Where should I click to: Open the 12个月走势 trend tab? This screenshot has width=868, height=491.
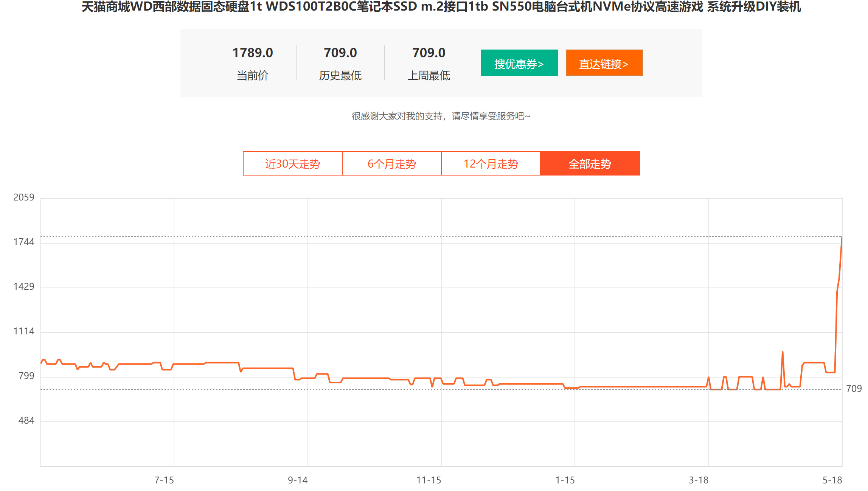click(491, 164)
